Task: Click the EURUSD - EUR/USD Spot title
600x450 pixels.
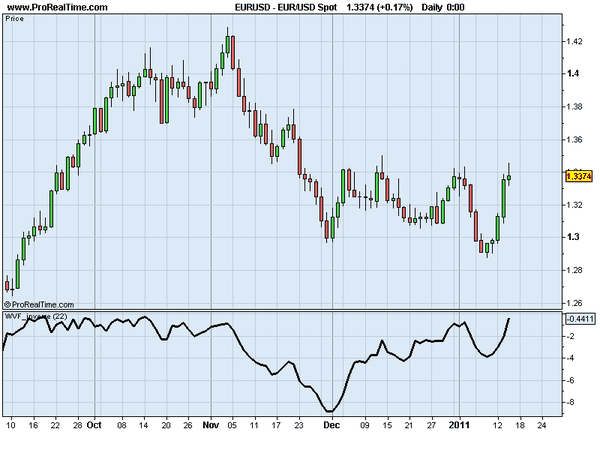Action: (x=286, y=7)
